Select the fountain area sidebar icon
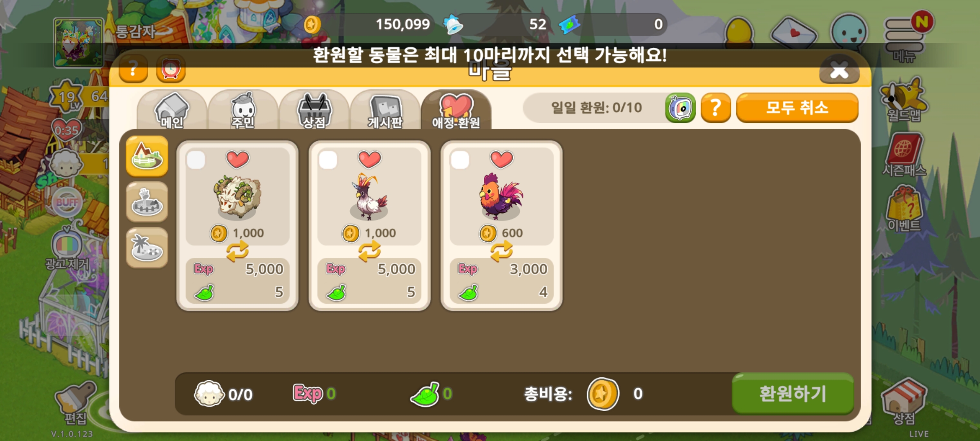 coord(147,202)
